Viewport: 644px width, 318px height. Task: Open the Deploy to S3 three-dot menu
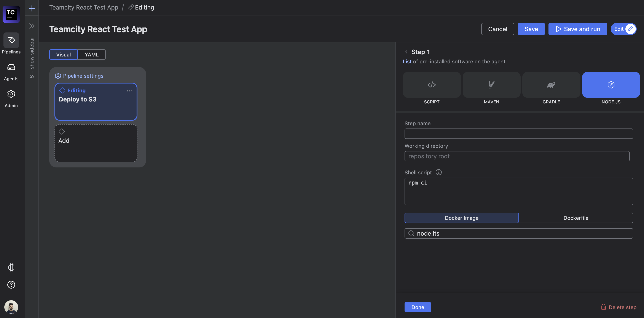click(x=129, y=91)
